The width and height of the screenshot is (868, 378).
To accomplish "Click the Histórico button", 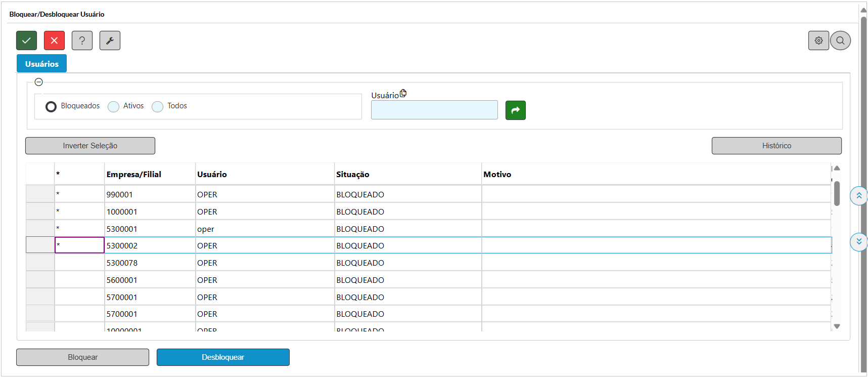I will tap(776, 146).
